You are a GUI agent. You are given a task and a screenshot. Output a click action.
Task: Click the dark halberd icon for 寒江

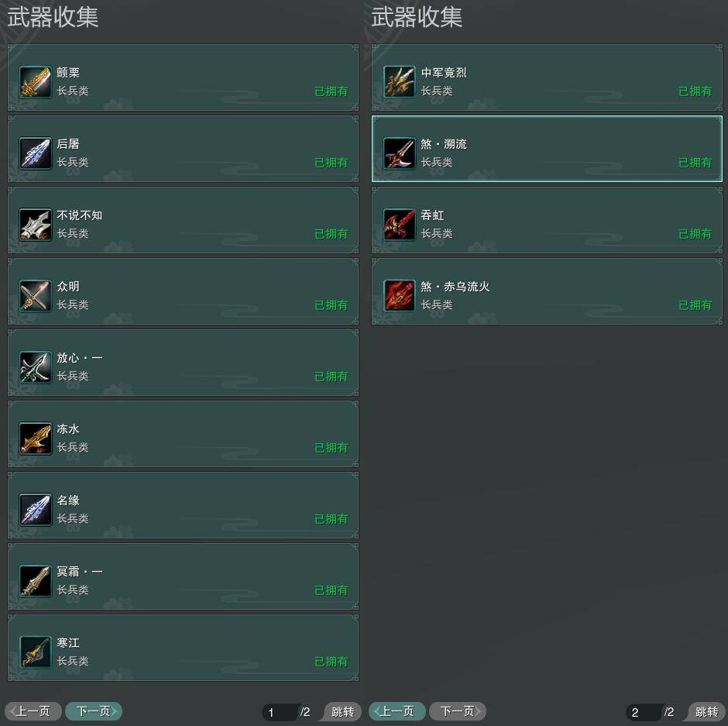(x=36, y=652)
